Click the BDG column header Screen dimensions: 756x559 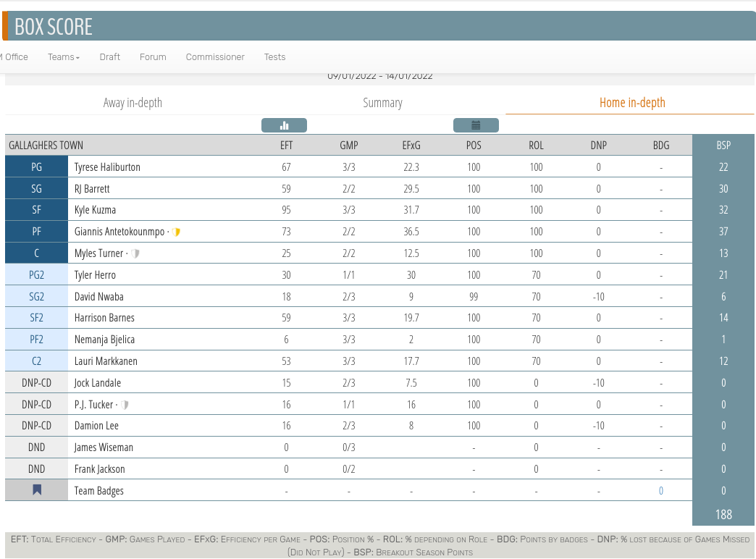[x=661, y=146]
